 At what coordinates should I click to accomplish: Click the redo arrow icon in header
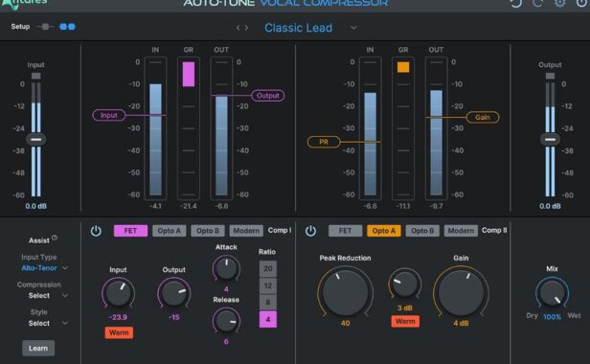537,3
